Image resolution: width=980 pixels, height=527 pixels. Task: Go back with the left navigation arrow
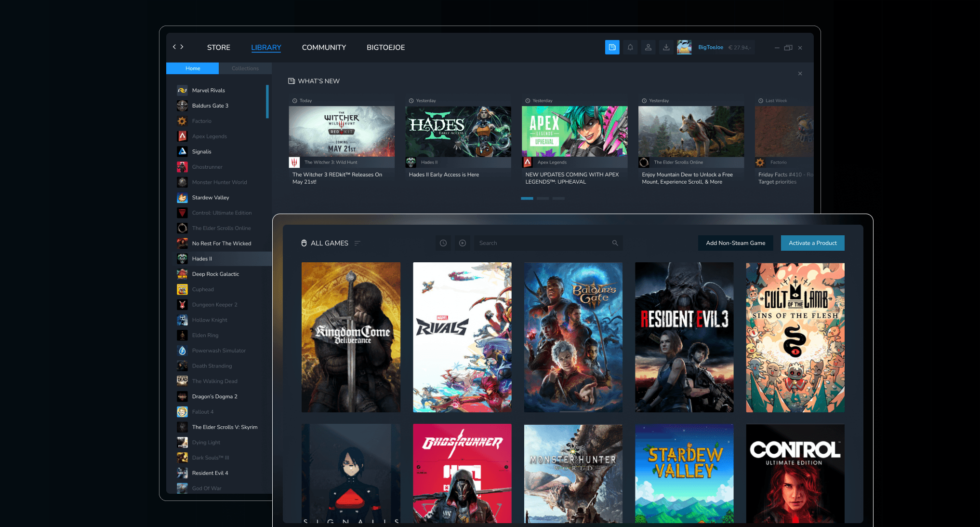[174, 47]
